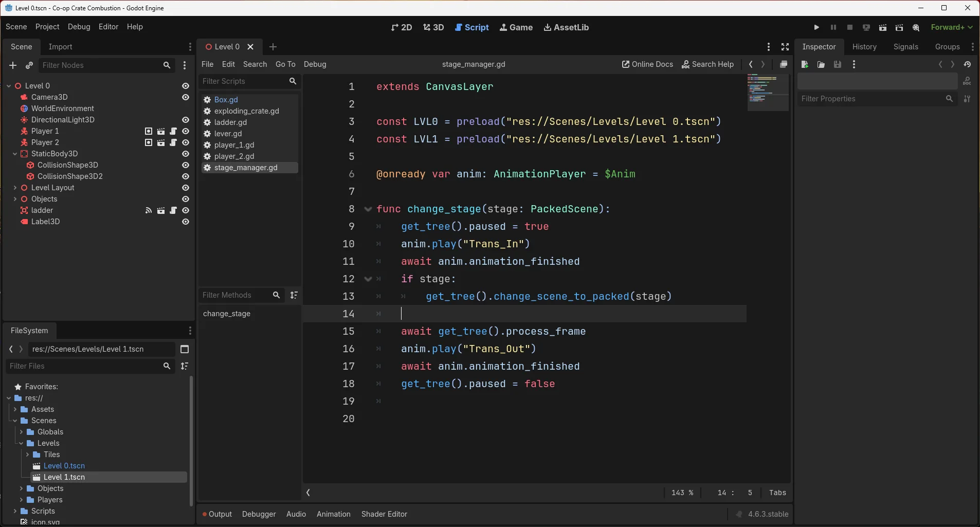This screenshot has width=980, height=527.
Task: Save the edited resource in Inspector
Action: pyautogui.click(x=838, y=64)
